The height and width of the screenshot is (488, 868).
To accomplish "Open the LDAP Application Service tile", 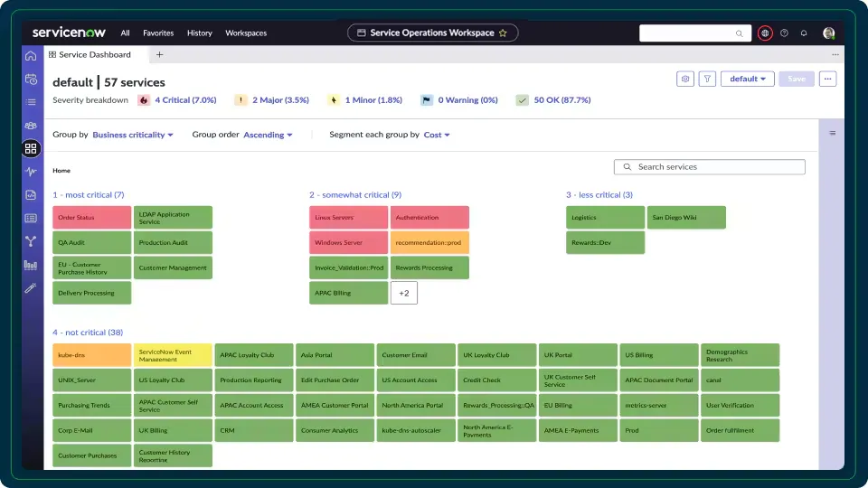I will 173,218.
